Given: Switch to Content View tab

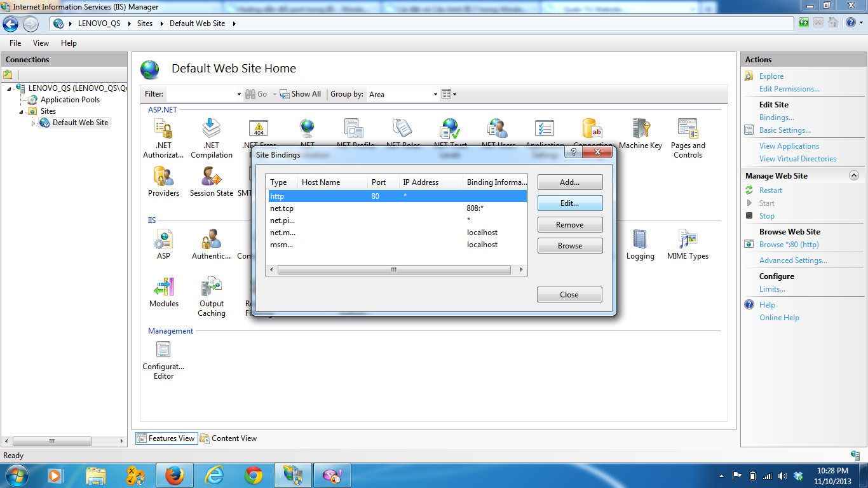Looking at the screenshot, I should click(228, 438).
